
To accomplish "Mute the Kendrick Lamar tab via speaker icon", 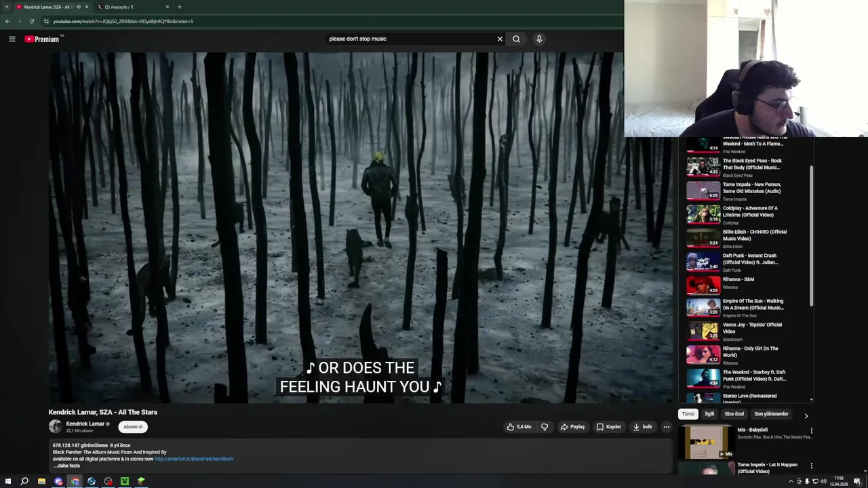I will pos(78,7).
